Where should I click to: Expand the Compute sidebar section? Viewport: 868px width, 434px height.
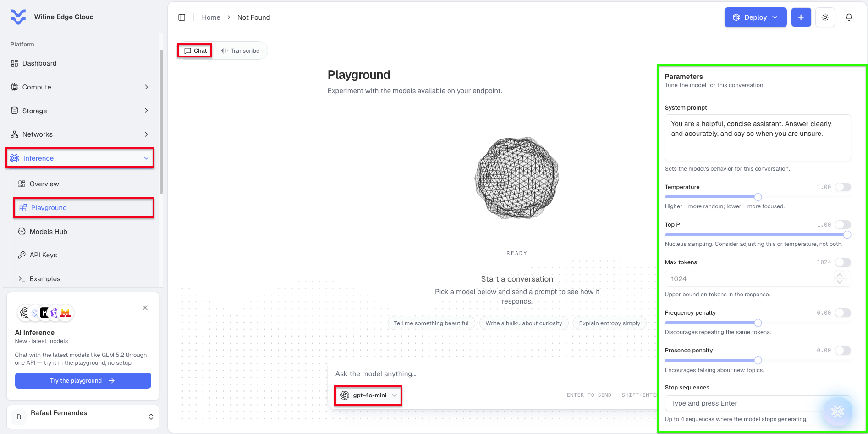click(80, 87)
